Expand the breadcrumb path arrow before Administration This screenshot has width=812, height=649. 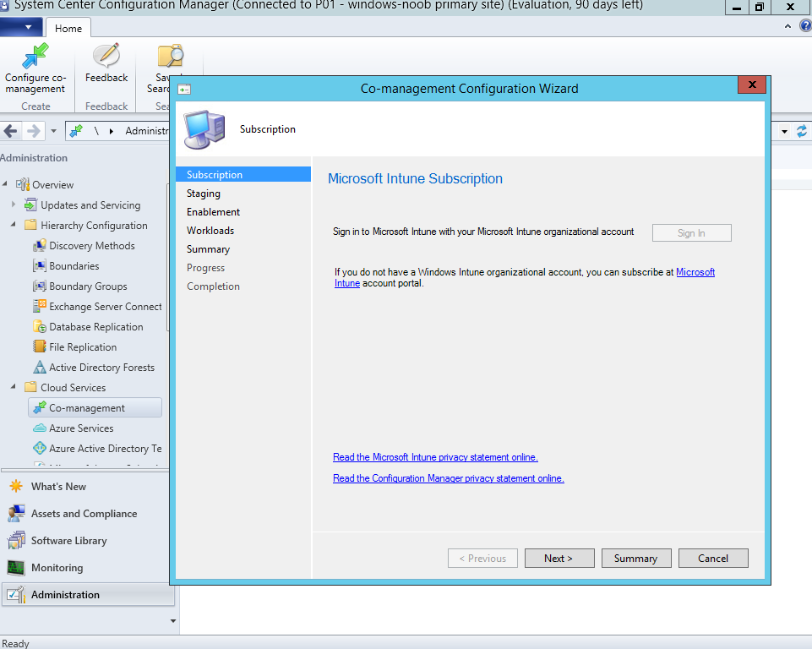click(x=112, y=131)
